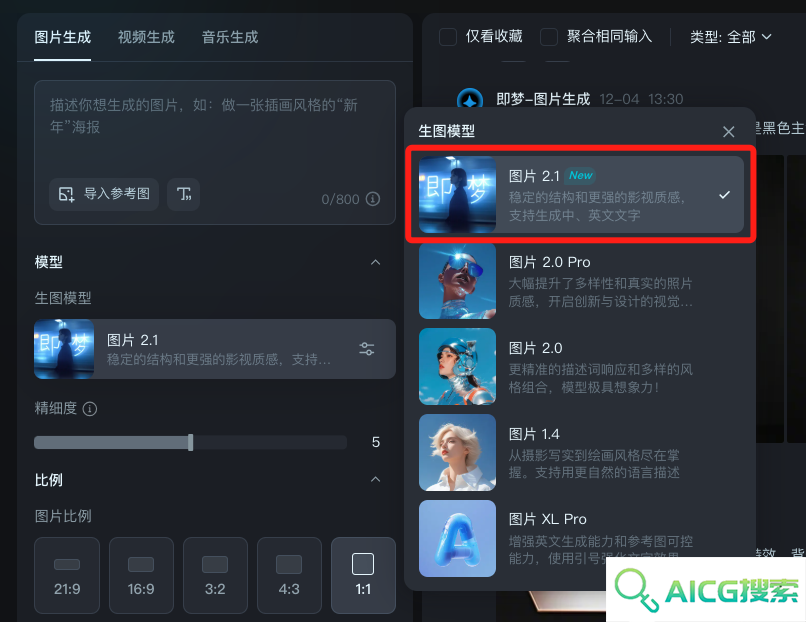Collapse the 比例 section
Viewport: 806px width, 622px height.
coord(376,479)
